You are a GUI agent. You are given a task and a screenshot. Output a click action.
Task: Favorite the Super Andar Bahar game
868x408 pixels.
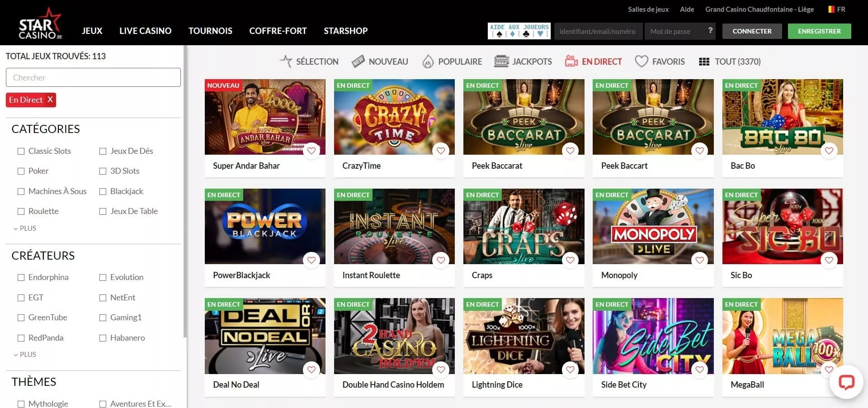[311, 151]
